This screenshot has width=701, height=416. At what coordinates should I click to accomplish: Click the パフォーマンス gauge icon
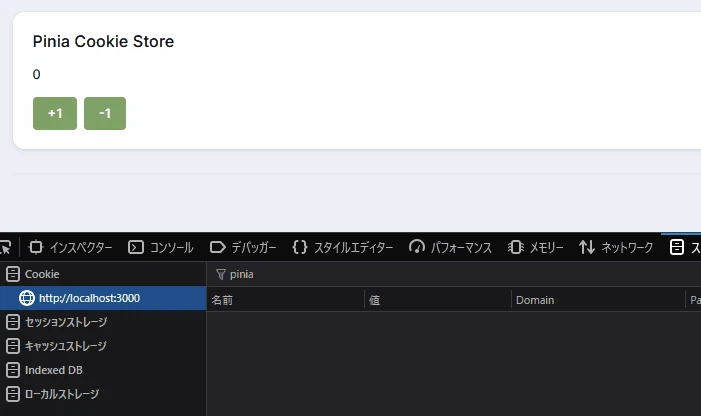point(417,247)
